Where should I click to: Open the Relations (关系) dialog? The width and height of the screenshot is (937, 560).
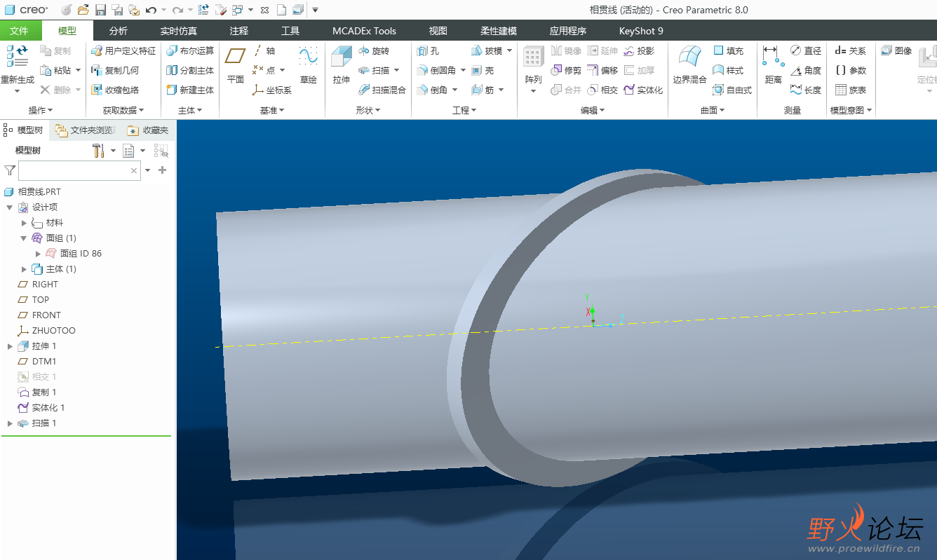[x=851, y=51]
